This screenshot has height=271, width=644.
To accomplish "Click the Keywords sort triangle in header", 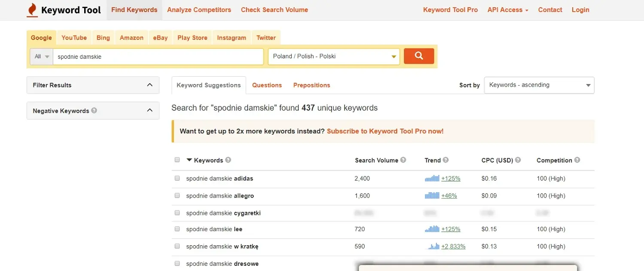I will click(x=189, y=160).
